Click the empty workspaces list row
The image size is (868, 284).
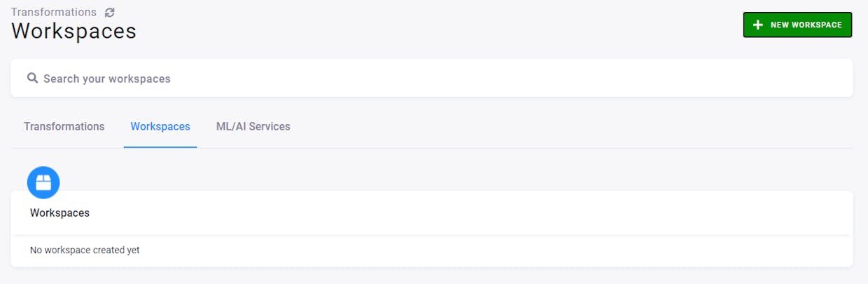point(432,250)
